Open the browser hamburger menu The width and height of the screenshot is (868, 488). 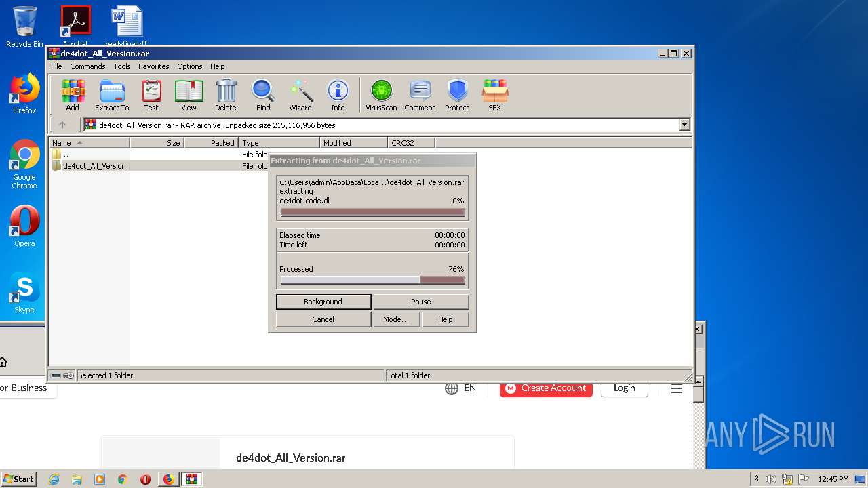coord(676,388)
